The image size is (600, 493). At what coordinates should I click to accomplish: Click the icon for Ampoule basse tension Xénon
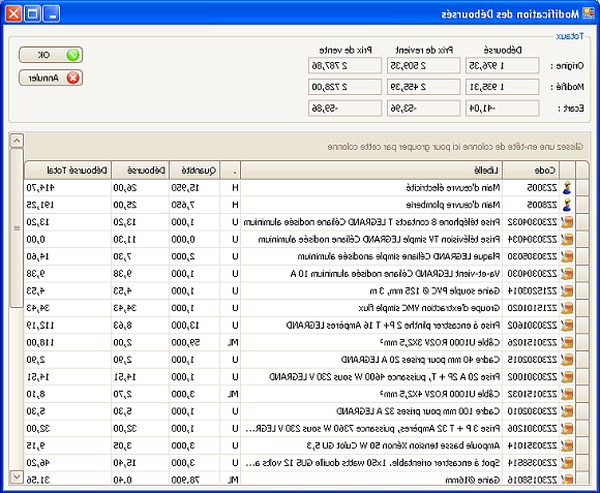pos(567,445)
